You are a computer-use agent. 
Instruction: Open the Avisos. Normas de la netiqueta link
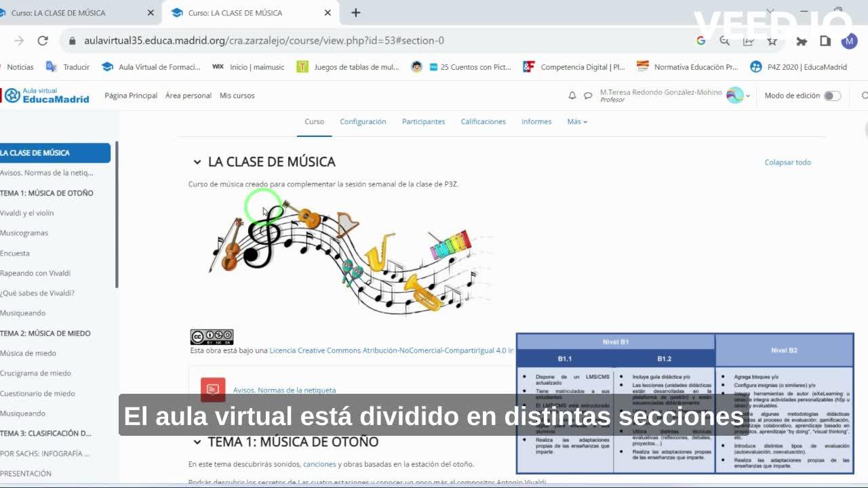pyautogui.click(x=284, y=390)
